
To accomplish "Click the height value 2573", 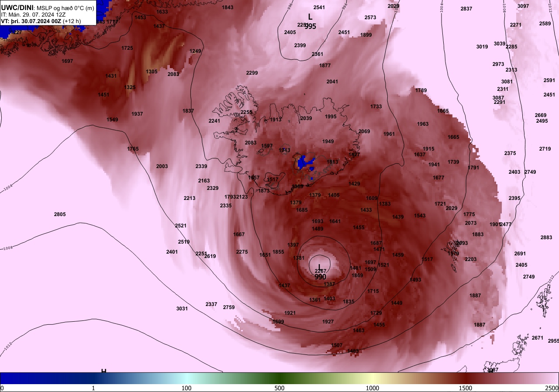I will [370, 17].
